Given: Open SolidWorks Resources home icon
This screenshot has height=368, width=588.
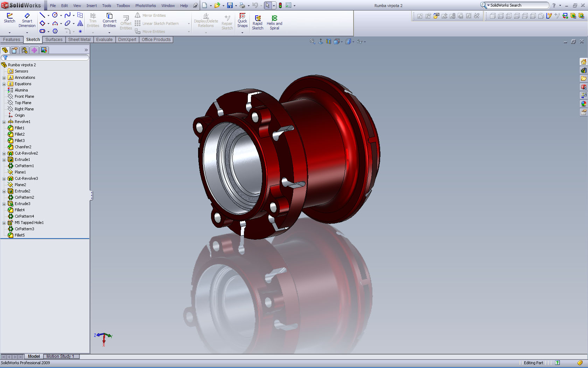Looking at the screenshot, I should pyautogui.click(x=583, y=62).
